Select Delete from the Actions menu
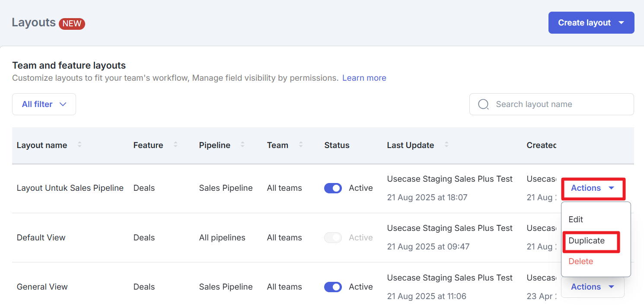Screen dimensions: 644x306 click(x=580, y=262)
